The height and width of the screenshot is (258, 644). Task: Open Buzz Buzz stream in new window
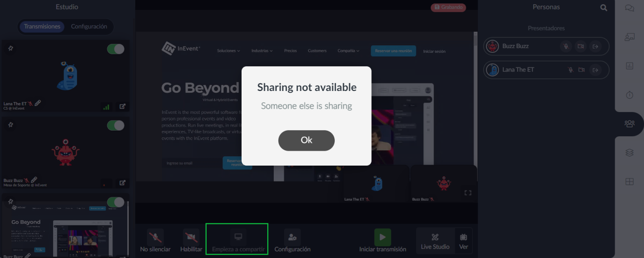pyautogui.click(x=123, y=183)
